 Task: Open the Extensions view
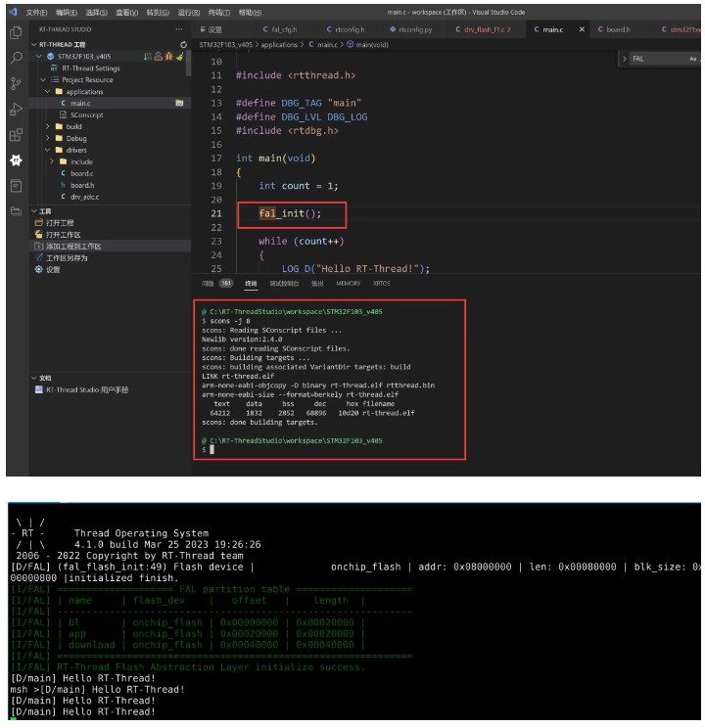click(16, 135)
